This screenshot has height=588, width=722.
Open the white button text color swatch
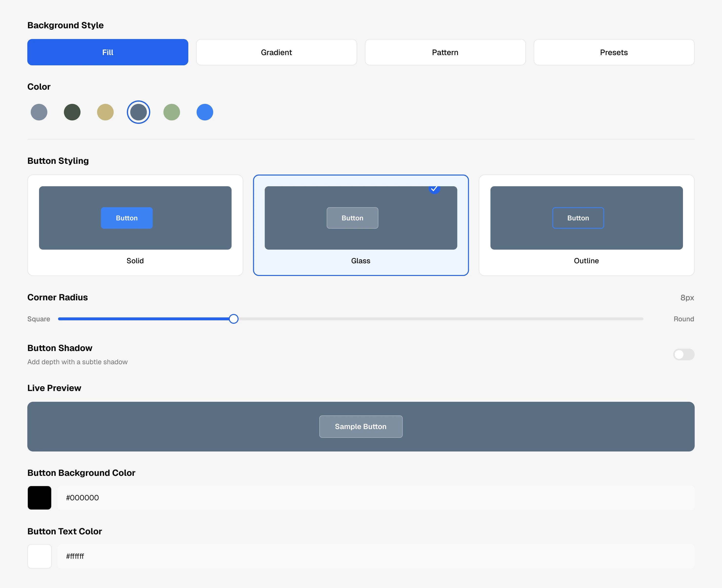coord(39,556)
